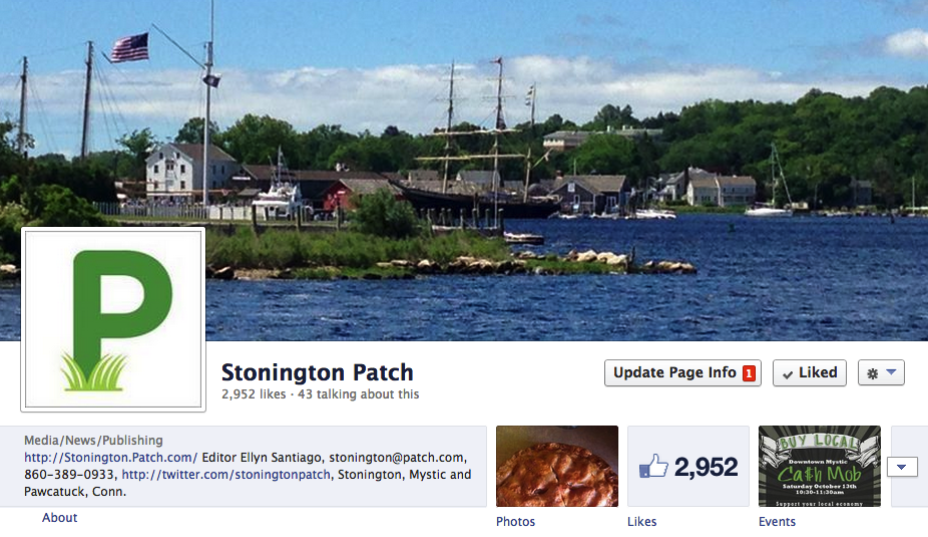Open the About section link
This screenshot has width=928, height=537.
pos(59,517)
